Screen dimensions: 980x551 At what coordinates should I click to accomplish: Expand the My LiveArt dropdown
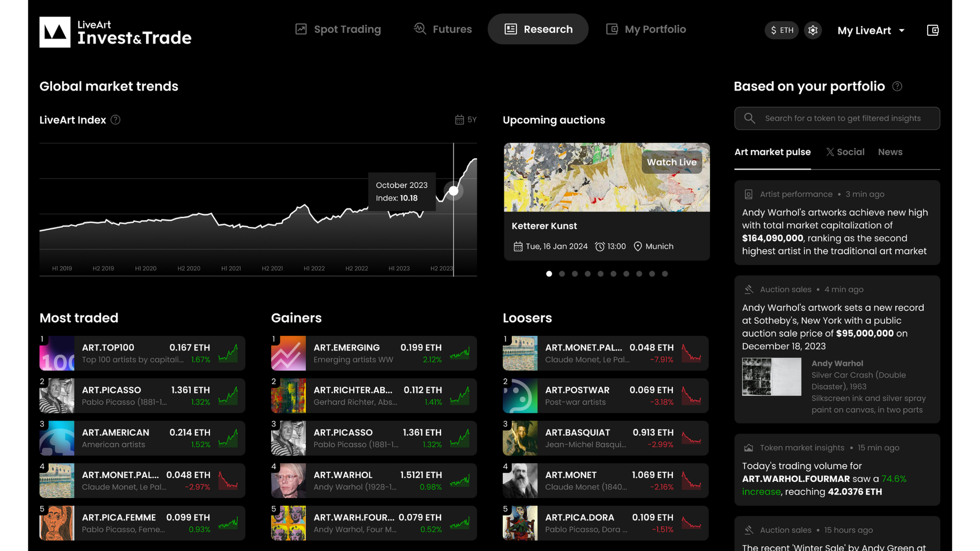(871, 30)
